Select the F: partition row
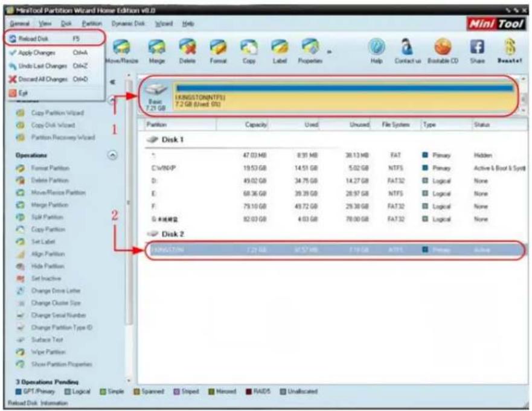Screen dimensions: 532x411 coord(336,206)
